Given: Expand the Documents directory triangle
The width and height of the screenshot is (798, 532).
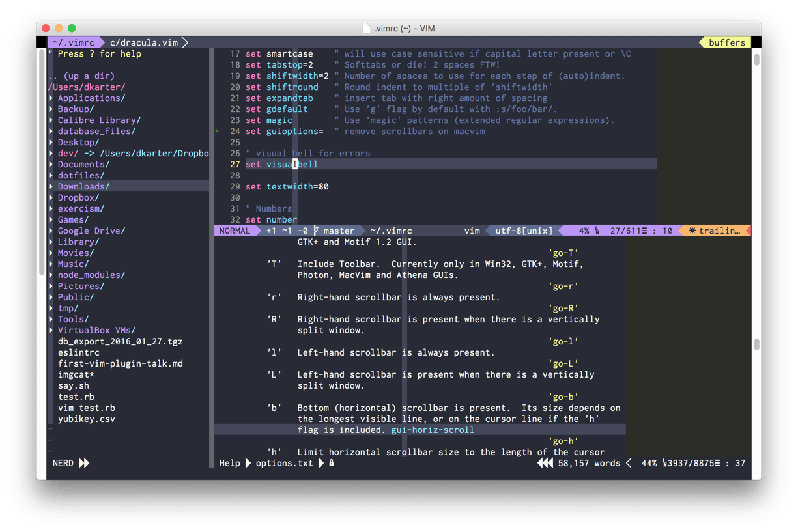Looking at the screenshot, I should (51, 165).
